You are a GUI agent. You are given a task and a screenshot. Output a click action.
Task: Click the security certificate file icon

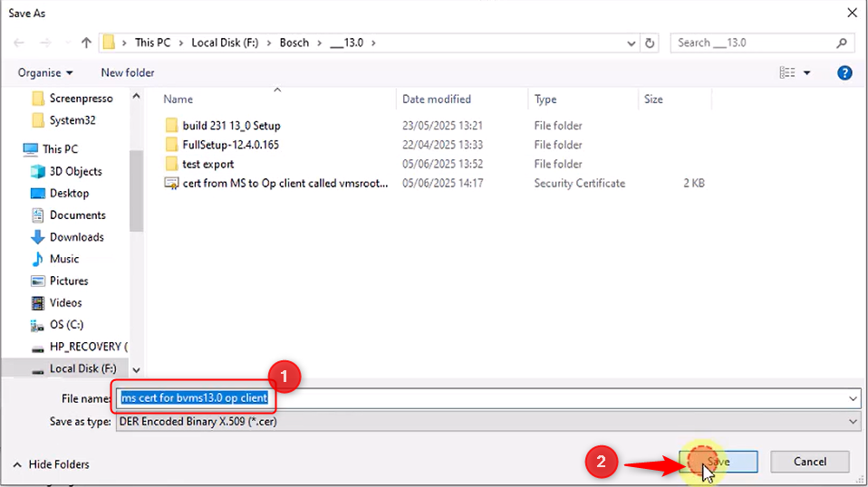tap(171, 184)
